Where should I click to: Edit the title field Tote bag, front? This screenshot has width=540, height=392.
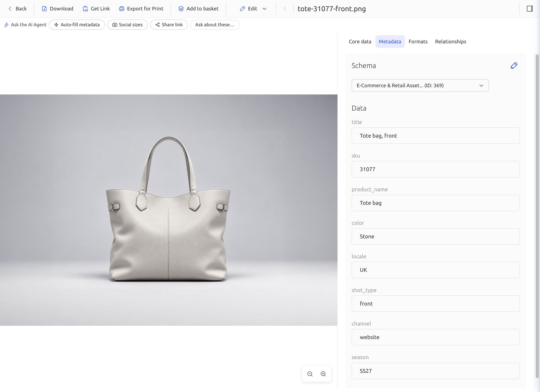click(436, 136)
